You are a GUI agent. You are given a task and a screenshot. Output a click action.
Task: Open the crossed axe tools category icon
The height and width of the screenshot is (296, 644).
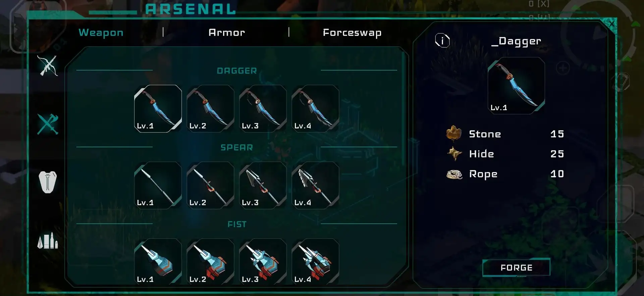tap(48, 124)
